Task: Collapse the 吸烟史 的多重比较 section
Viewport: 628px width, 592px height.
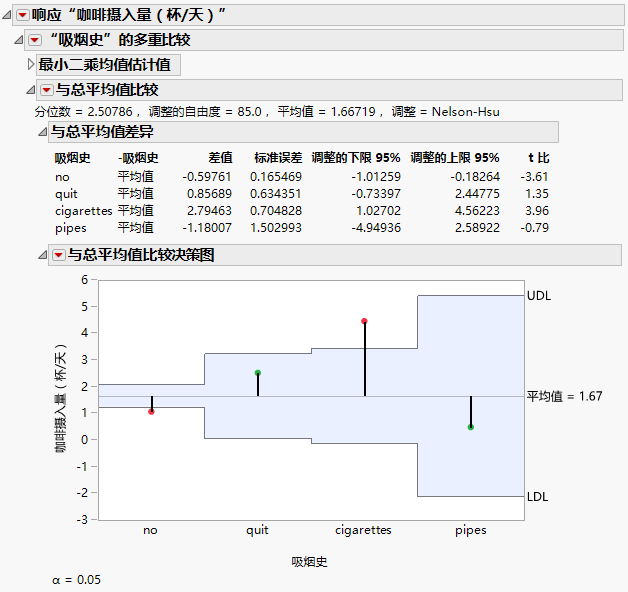Action: click(x=18, y=40)
